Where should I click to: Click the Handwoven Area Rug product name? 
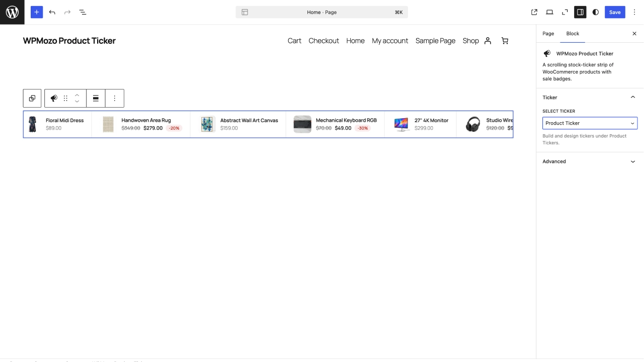pos(146,120)
